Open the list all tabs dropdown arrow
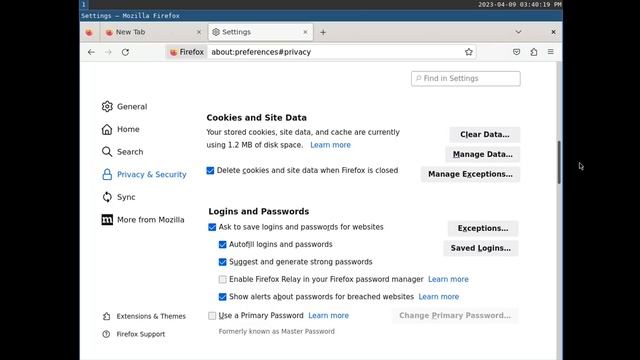 point(518,32)
